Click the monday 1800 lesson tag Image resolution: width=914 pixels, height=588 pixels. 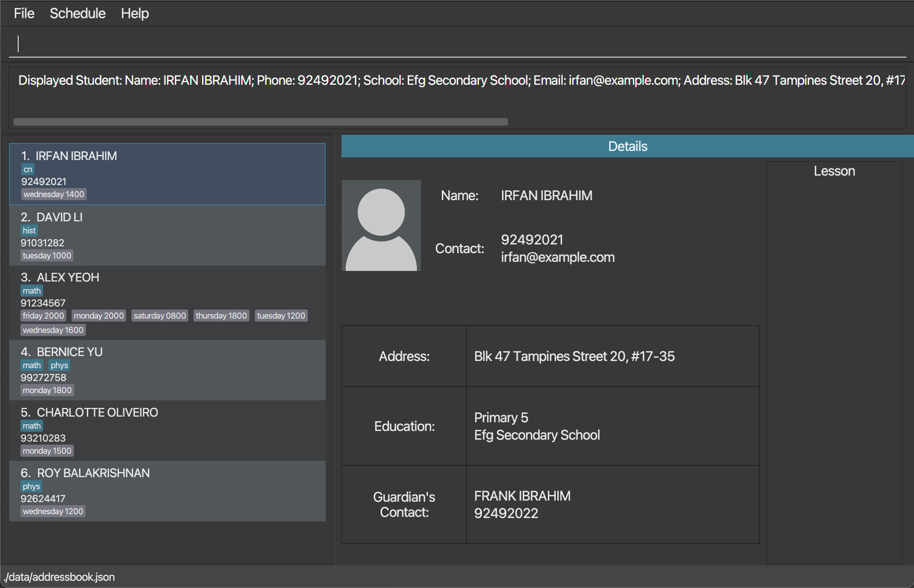click(x=47, y=390)
